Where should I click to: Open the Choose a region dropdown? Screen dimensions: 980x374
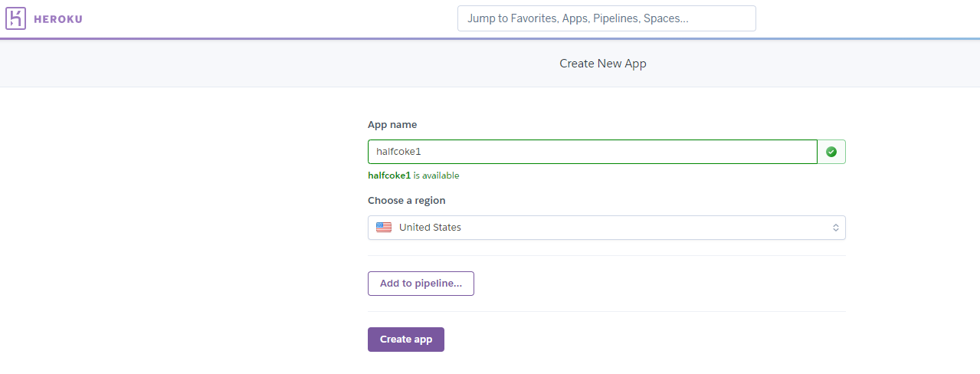coord(606,228)
